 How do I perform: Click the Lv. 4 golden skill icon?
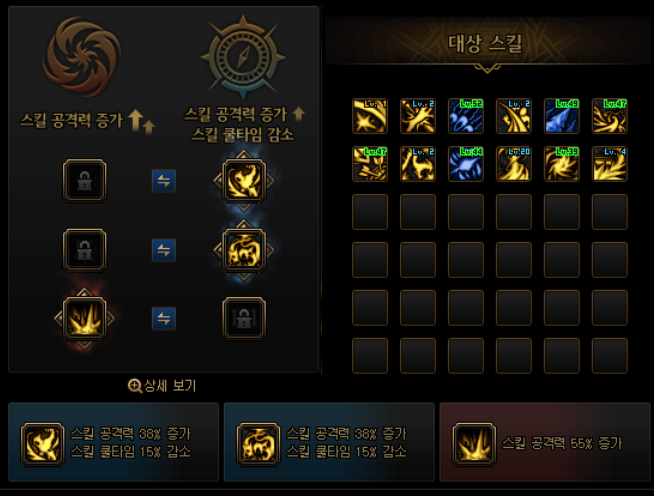pos(609,164)
